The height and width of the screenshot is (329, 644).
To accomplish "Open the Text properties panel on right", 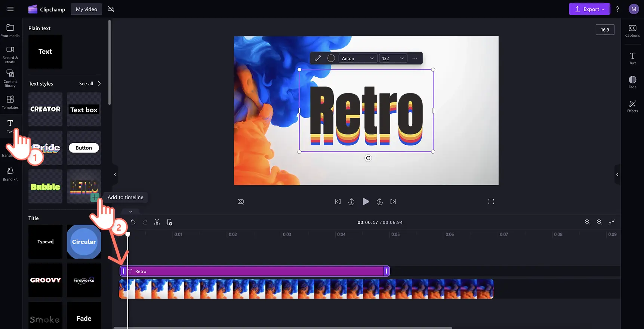I will [632, 58].
